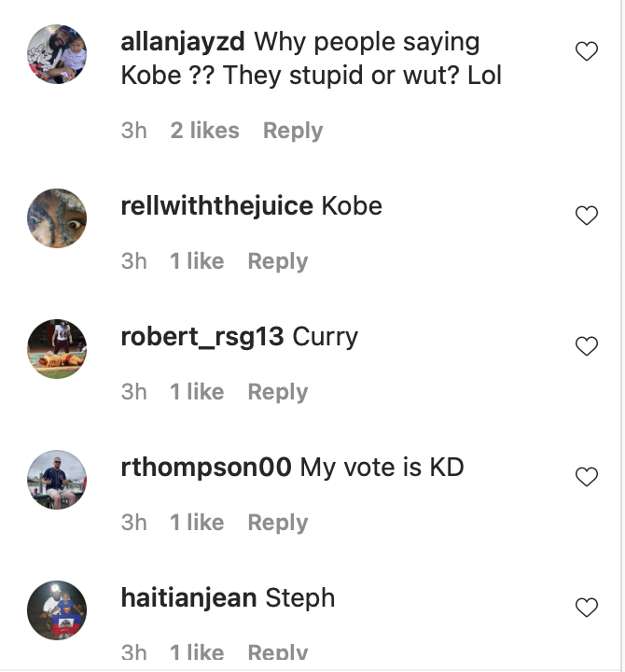Reply to robert_rsg13's Curry comment
625x672 pixels.
277,392
